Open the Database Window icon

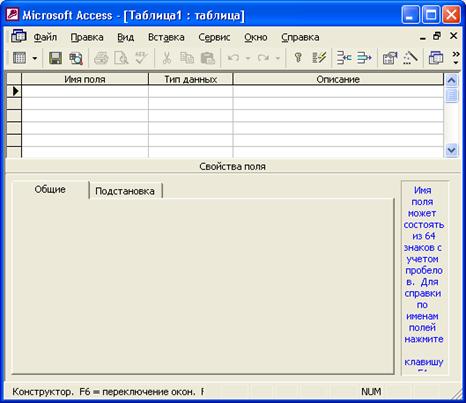tap(436, 58)
